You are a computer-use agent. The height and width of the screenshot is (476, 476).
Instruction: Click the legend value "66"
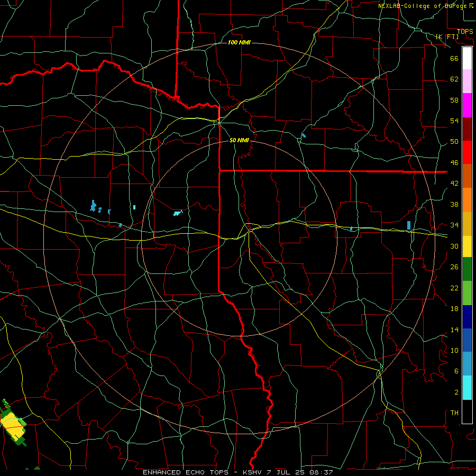[454, 58]
